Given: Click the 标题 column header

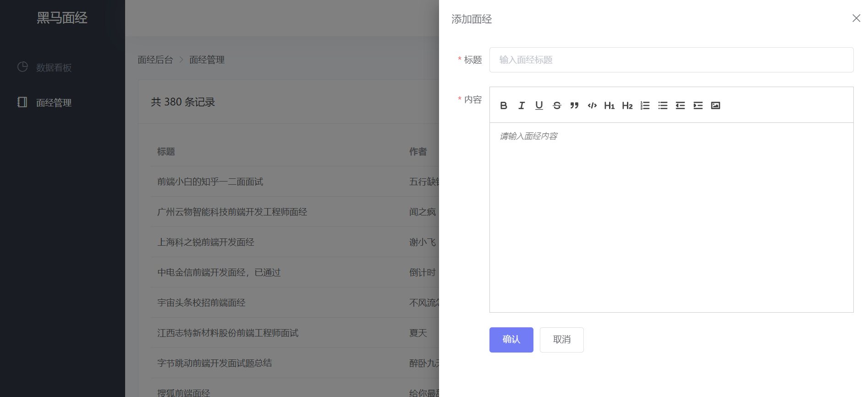Looking at the screenshot, I should (x=166, y=151).
